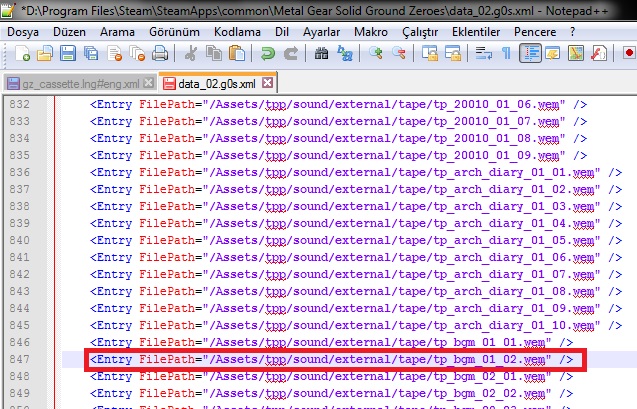The width and height of the screenshot is (637, 409).
Task: Open the Makro menu
Action: [x=371, y=32]
